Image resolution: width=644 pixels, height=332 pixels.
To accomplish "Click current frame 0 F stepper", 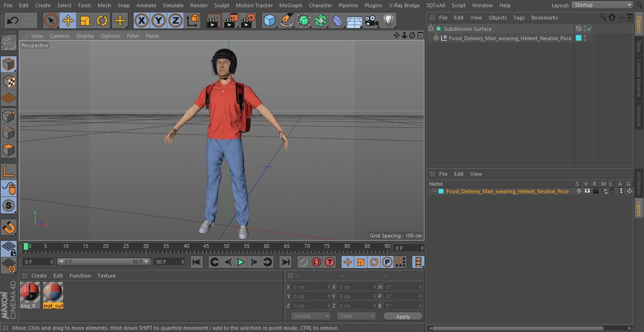I will pyautogui.click(x=422, y=248).
